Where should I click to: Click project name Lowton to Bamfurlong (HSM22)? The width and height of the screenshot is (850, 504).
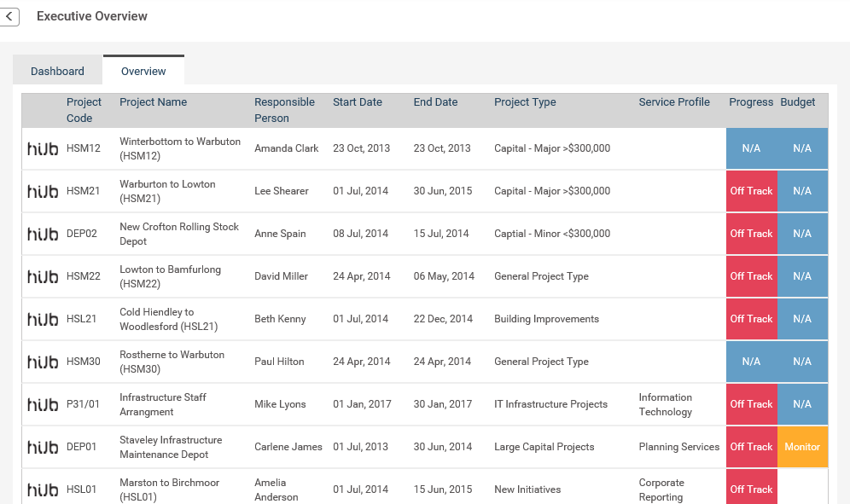tap(170, 276)
